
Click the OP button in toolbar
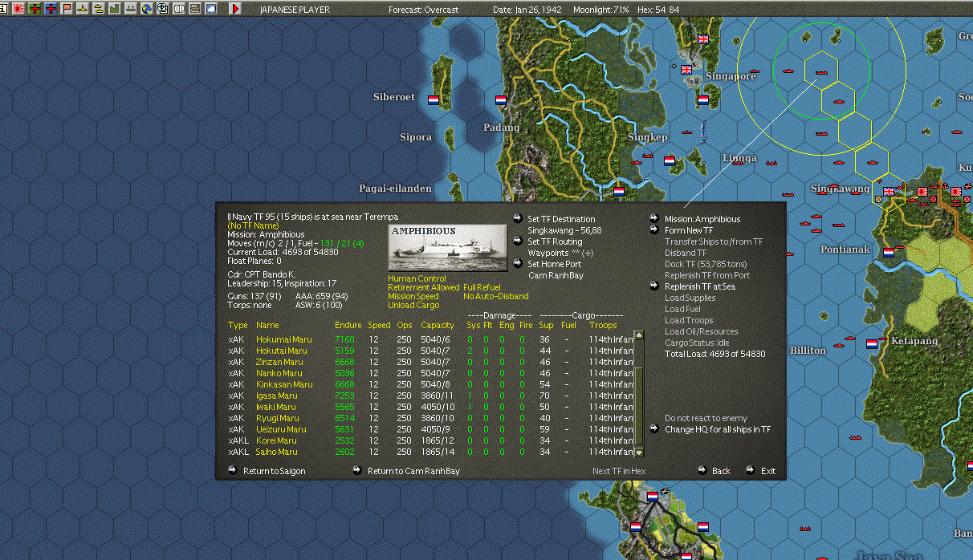(179, 9)
